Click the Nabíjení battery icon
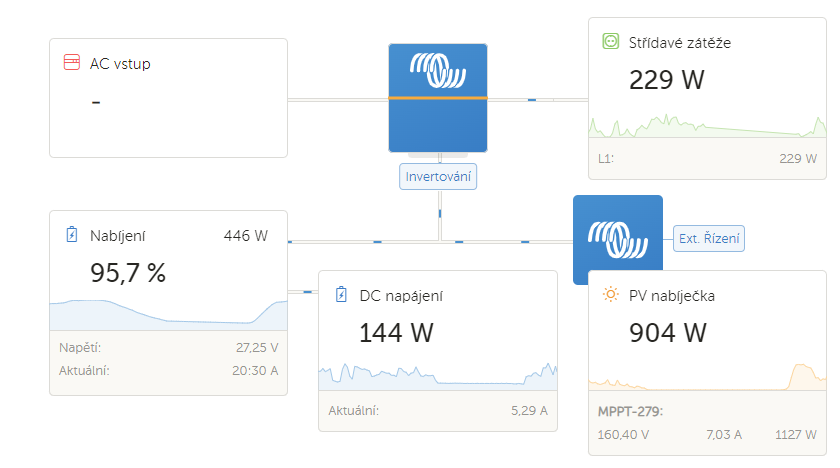This screenshot has height=468, width=840. pyautogui.click(x=71, y=235)
